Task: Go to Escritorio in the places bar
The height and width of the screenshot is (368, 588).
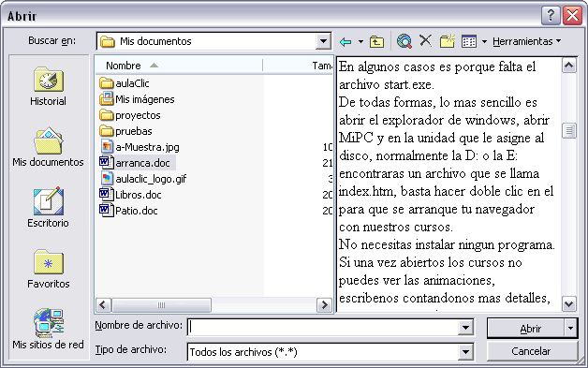Action: coord(48,208)
